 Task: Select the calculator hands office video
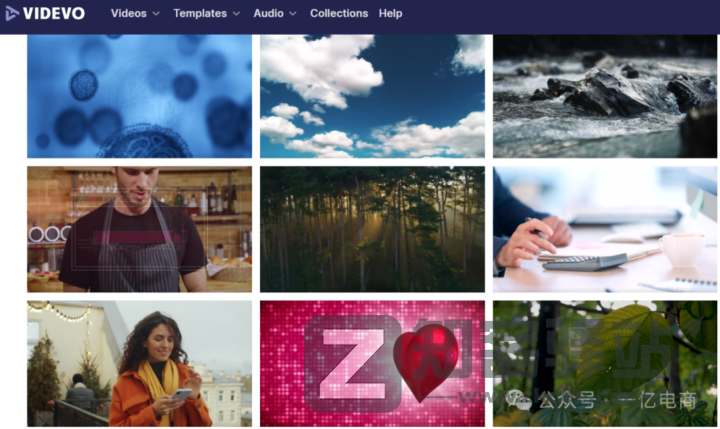coord(605,229)
